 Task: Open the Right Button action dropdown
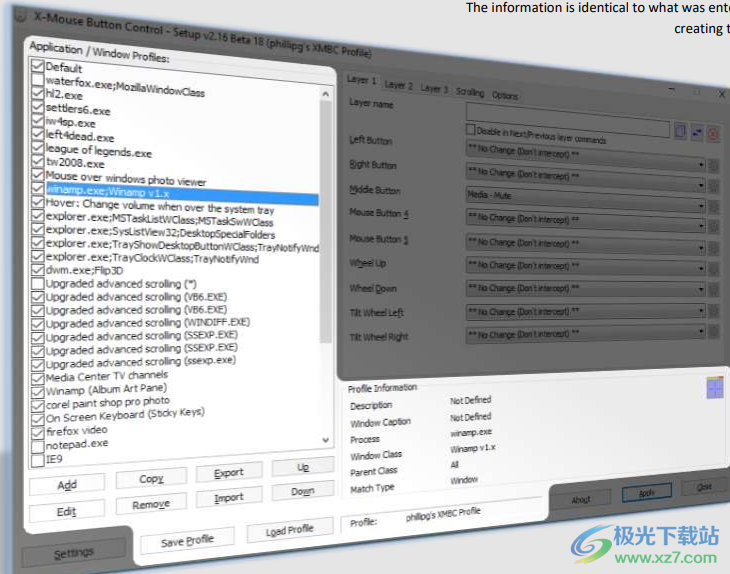pyautogui.click(x=586, y=178)
